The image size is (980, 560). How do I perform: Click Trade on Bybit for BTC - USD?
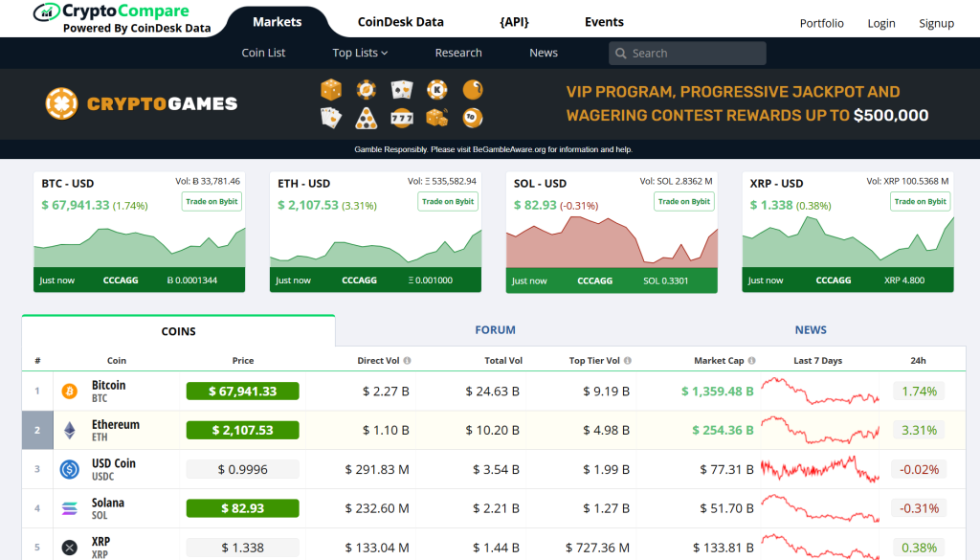point(212,201)
